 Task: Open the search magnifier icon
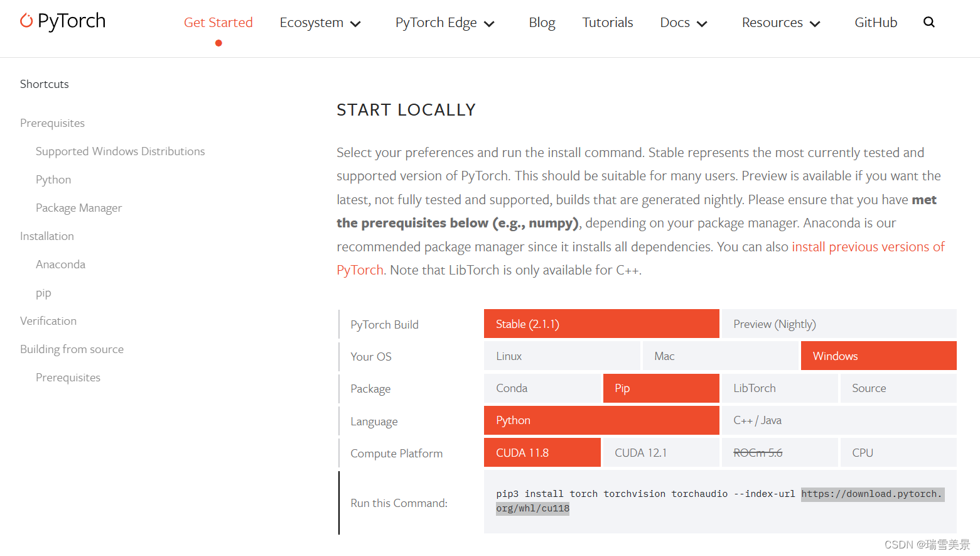(x=929, y=22)
